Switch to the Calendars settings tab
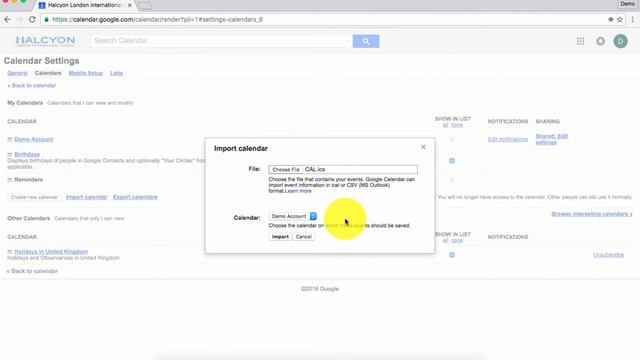This screenshot has height=360, width=640. point(48,73)
